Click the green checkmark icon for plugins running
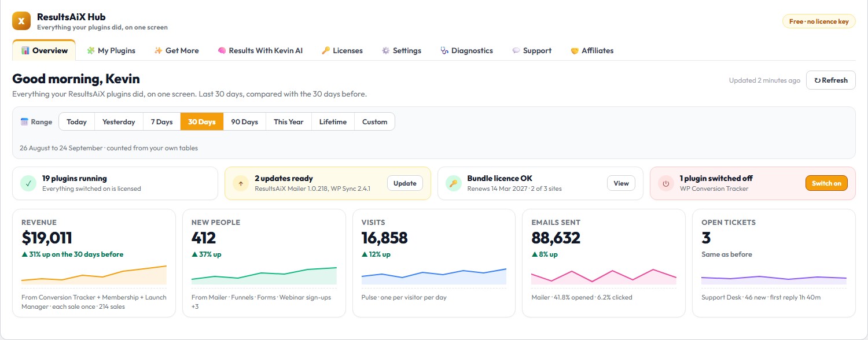The width and height of the screenshot is (868, 340). point(28,183)
